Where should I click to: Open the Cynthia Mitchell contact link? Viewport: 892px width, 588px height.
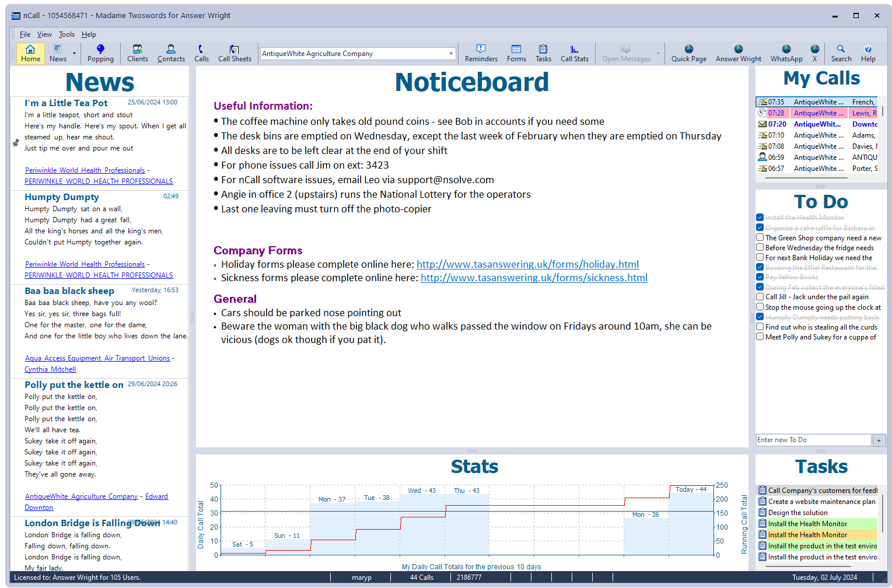[50, 369]
